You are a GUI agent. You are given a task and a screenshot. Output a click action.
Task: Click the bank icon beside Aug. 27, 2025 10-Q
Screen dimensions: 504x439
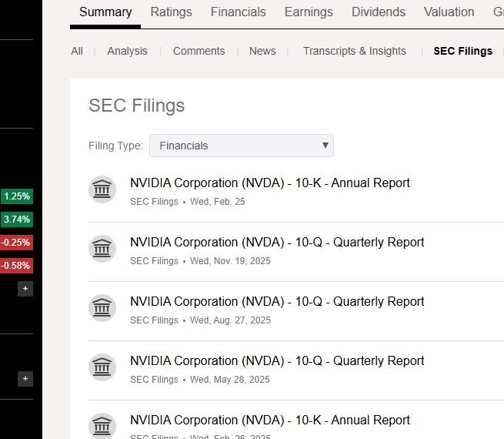point(102,308)
